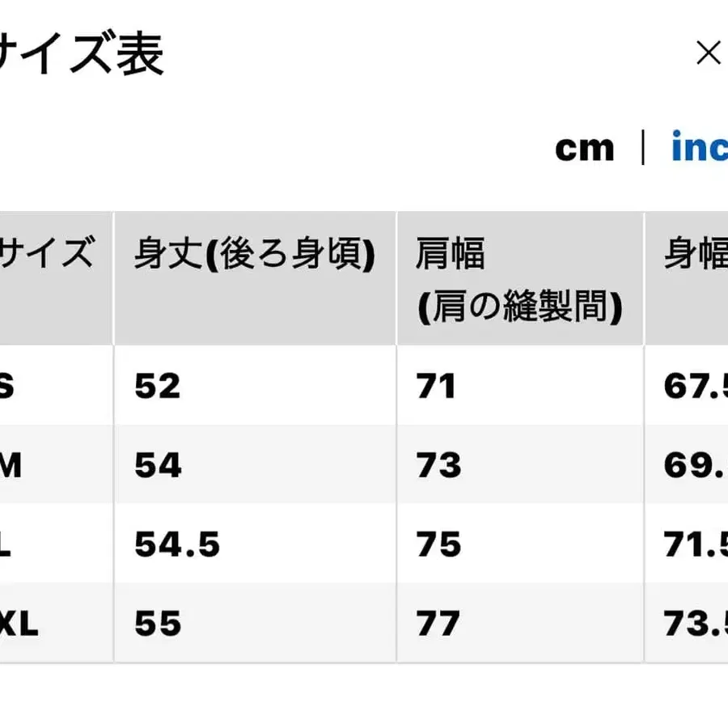The width and height of the screenshot is (728, 728).
Task: Select the M size row label
Action: point(11,465)
